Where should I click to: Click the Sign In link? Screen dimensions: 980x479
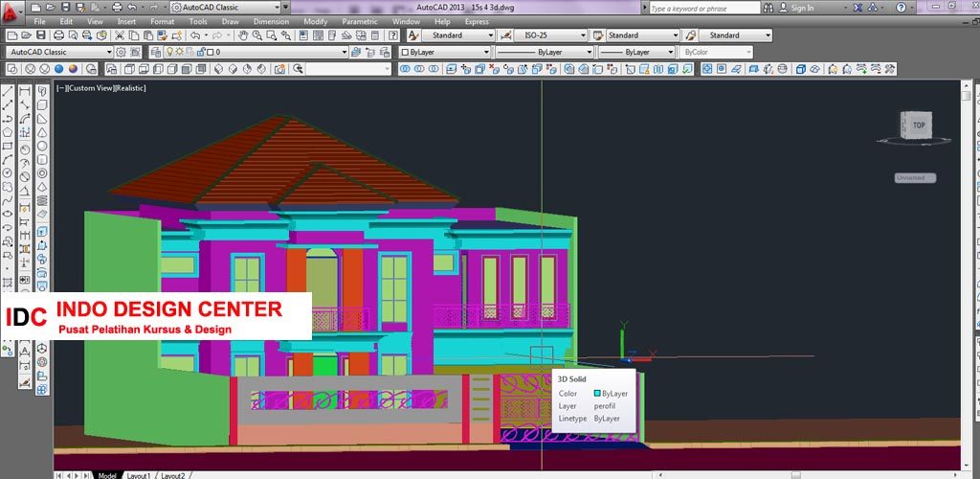[802, 8]
